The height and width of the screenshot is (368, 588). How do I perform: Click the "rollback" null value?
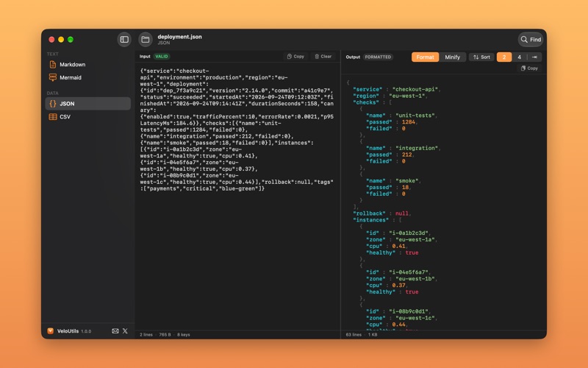click(x=402, y=213)
